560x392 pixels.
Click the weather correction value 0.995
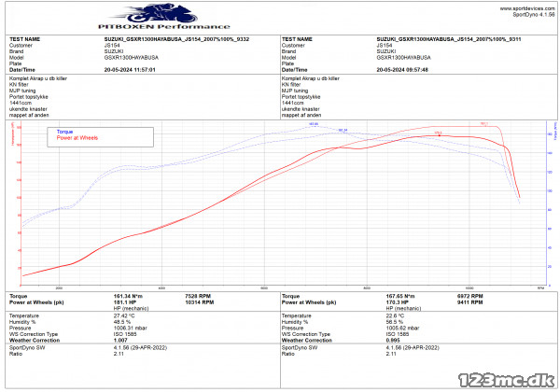(x=393, y=341)
